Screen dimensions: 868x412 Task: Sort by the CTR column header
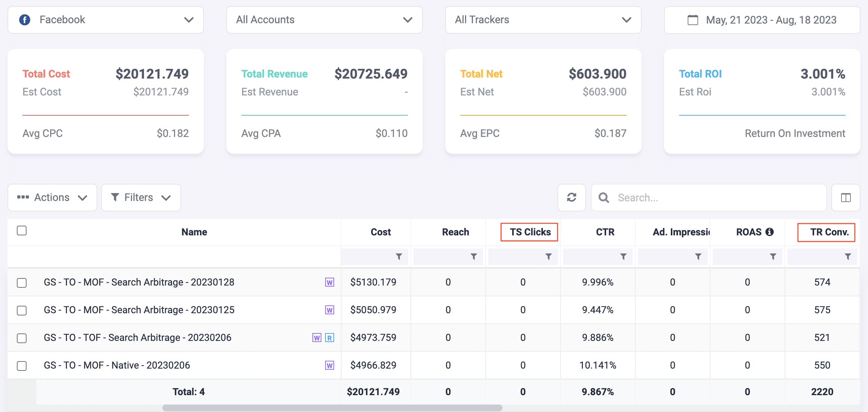click(605, 232)
